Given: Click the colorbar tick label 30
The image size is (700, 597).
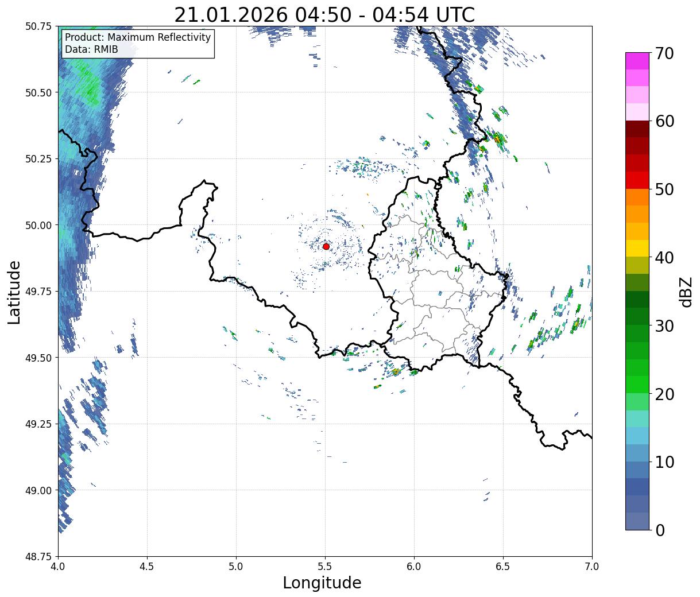Looking at the screenshot, I should pyautogui.click(x=664, y=325).
